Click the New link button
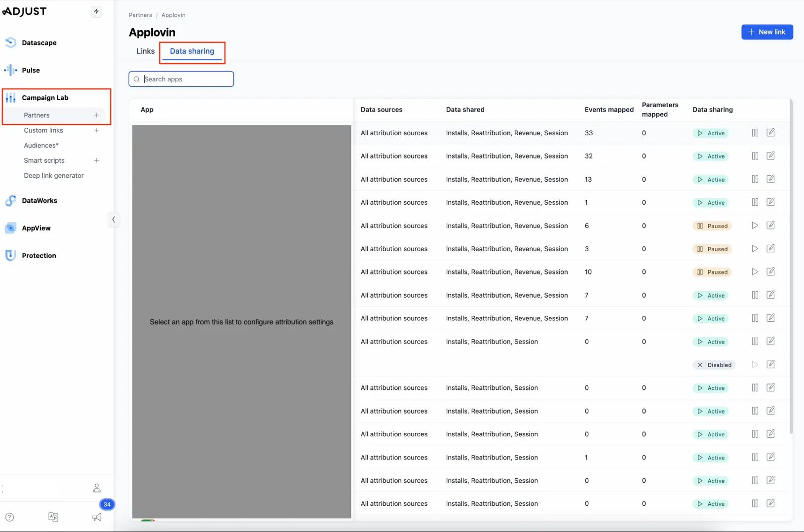 pyautogui.click(x=767, y=32)
